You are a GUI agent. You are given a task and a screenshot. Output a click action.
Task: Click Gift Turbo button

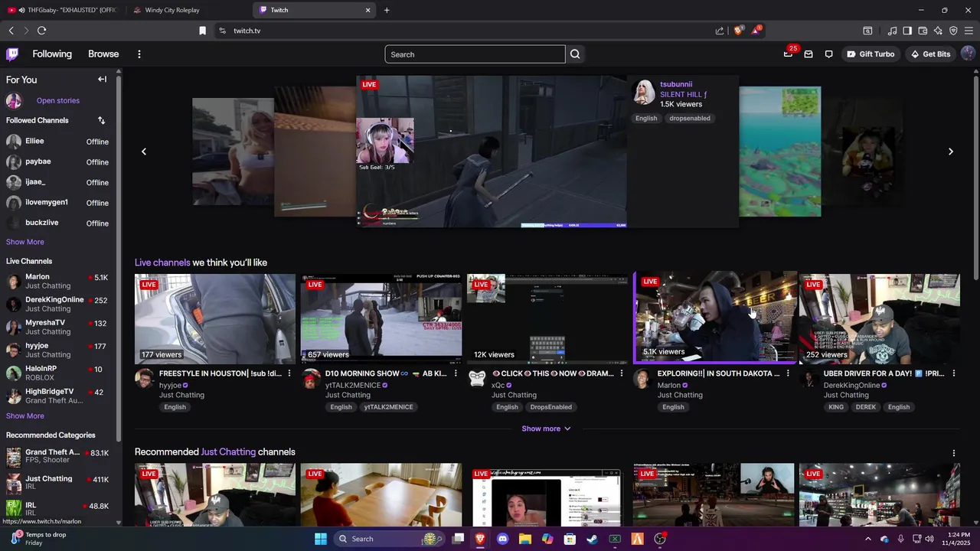[871, 54]
